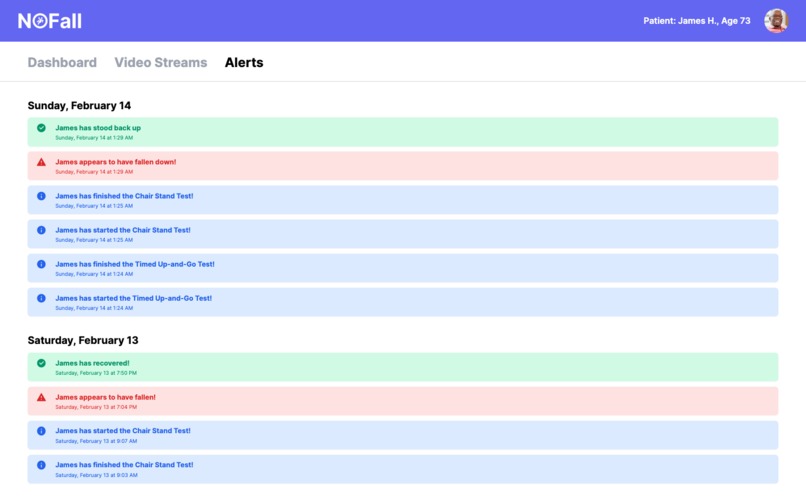Click 'Saturday, February 13 at 9:03 AM' timestamp
The height and width of the screenshot is (497, 806).
pos(96,475)
